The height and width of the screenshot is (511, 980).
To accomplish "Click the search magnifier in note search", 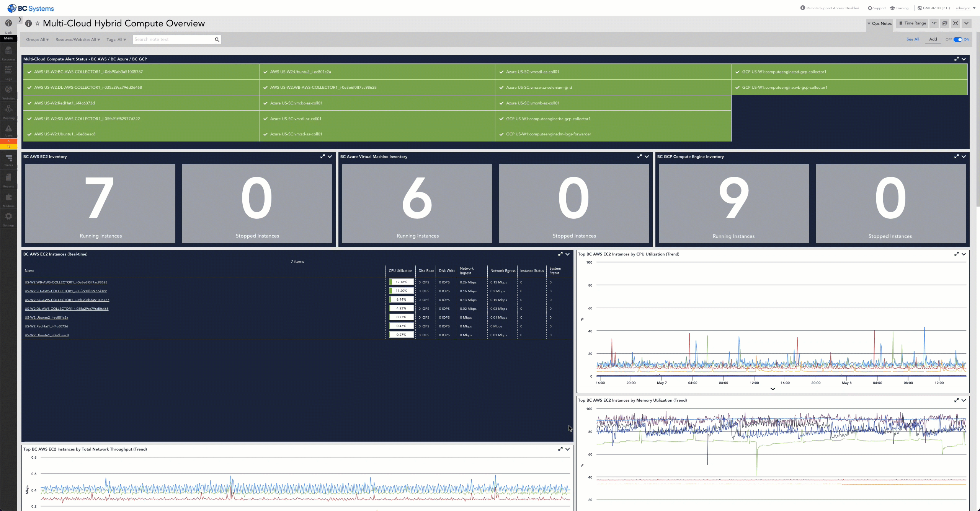I will click(x=217, y=39).
